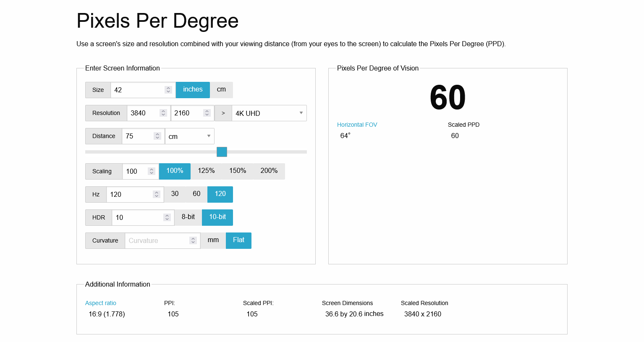Set scaling to the 150% preset
Viewport: 644px width, 342px height.
click(x=238, y=171)
